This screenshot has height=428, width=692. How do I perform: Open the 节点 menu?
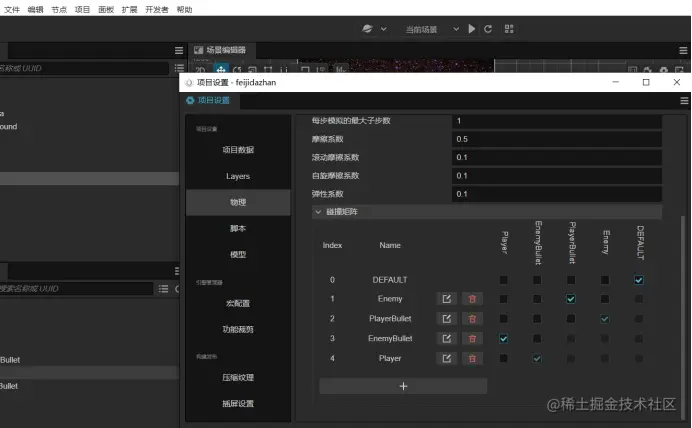point(59,9)
